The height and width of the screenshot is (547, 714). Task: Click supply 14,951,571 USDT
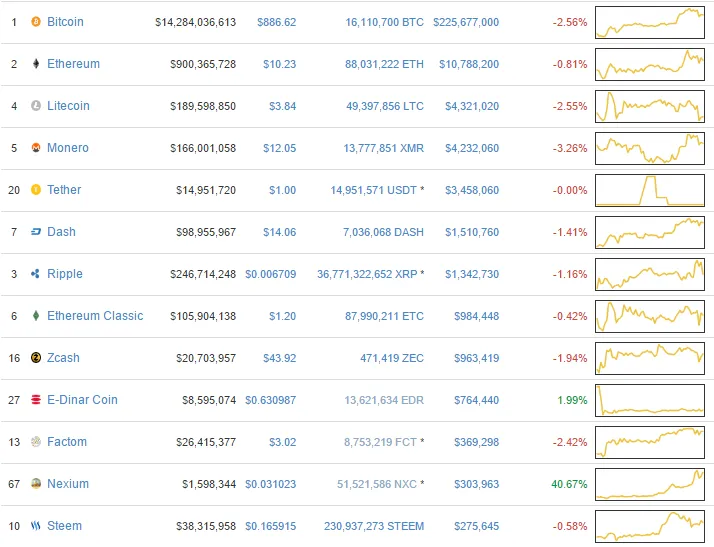373,190
